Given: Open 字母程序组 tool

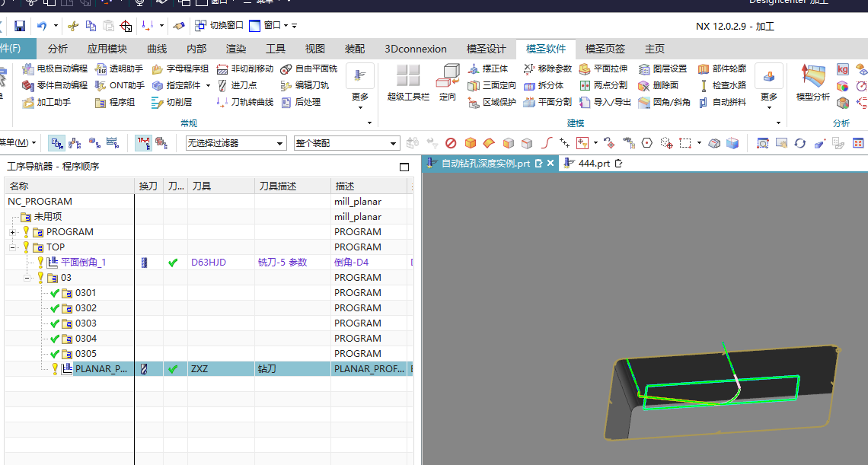Looking at the screenshot, I should (180, 68).
